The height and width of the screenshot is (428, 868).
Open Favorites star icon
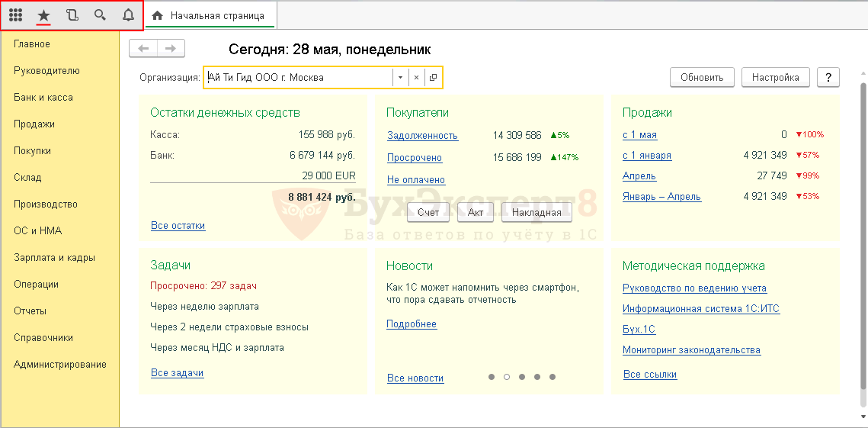point(43,15)
